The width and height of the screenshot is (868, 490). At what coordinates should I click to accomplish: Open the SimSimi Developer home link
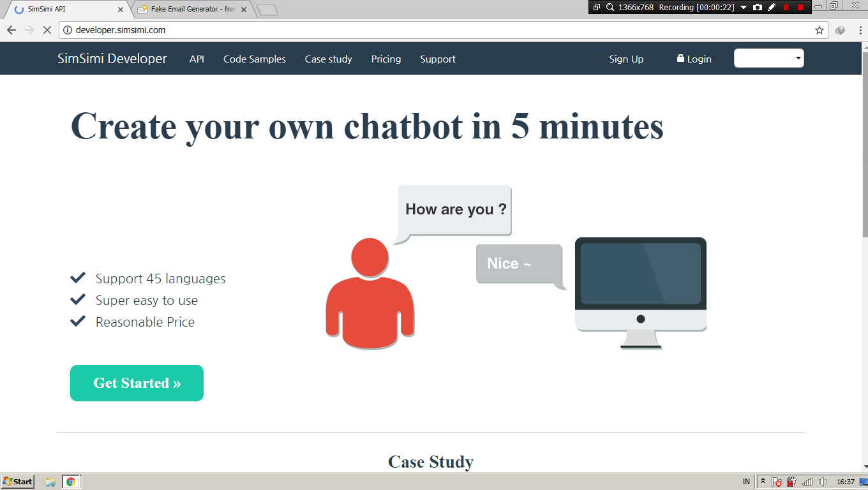point(112,59)
